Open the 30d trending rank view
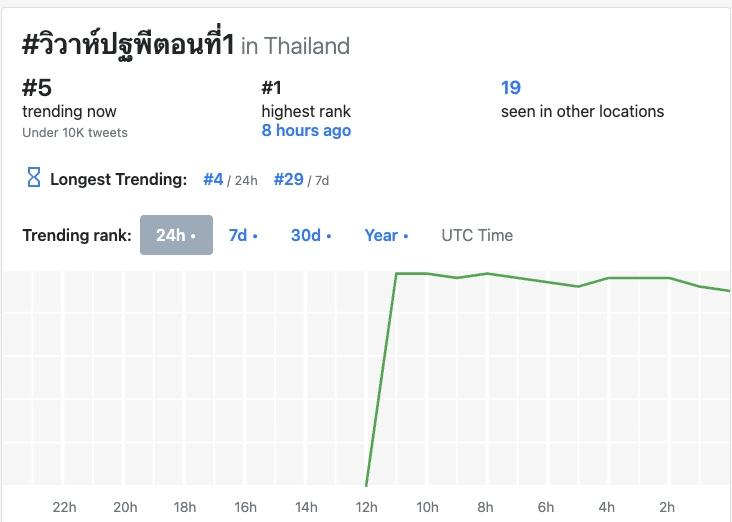The width and height of the screenshot is (732, 522). (311, 235)
